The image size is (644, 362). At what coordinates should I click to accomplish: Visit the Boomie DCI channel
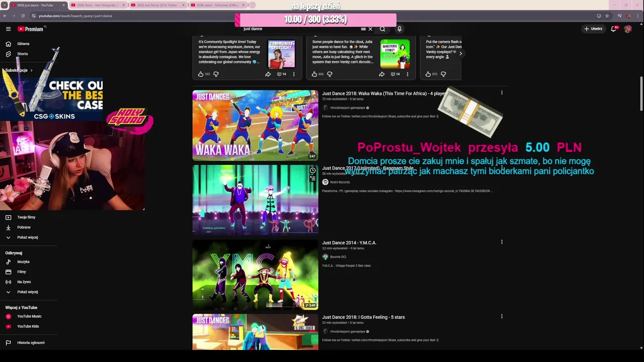point(338,257)
